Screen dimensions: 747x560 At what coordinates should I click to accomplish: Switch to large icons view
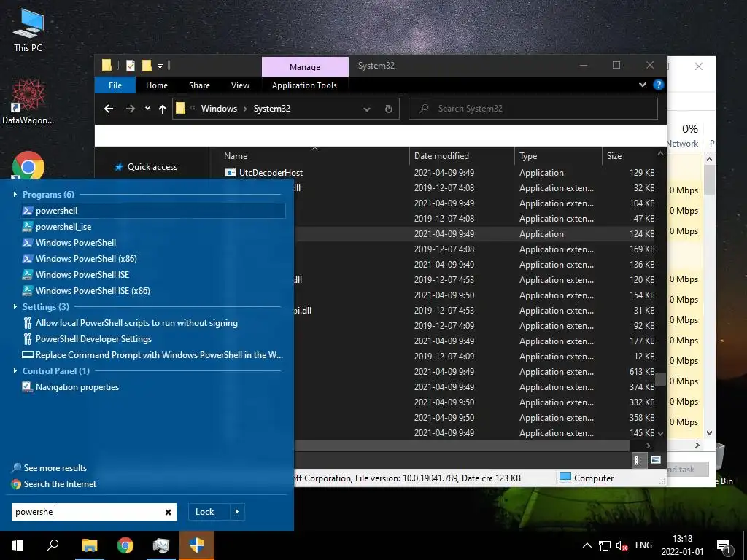tap(656, 460)
